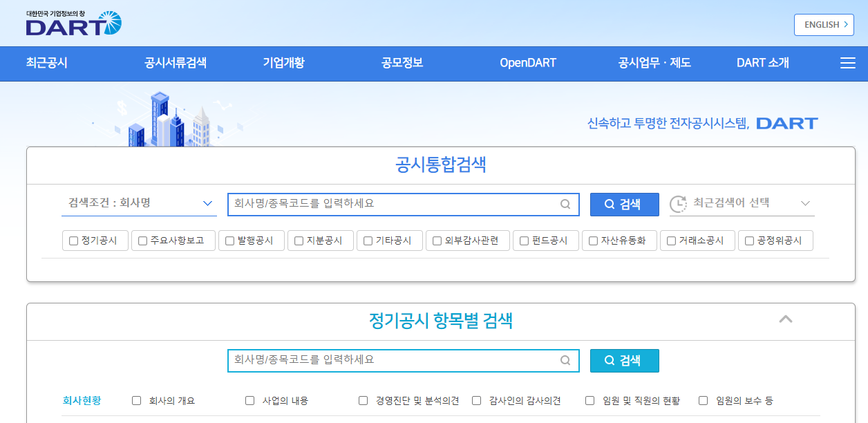
Task: Open the 공시서류검색 menu
Action: (x=175, y=63)
